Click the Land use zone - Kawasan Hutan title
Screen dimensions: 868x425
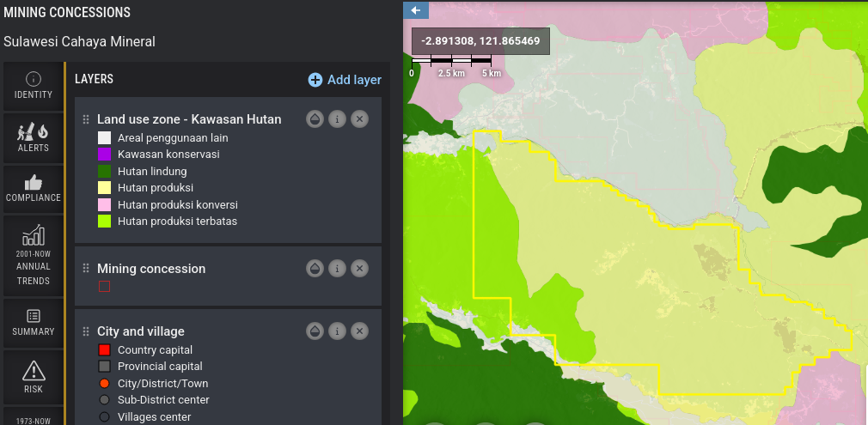pyautogui.click(x=189, y=119)
